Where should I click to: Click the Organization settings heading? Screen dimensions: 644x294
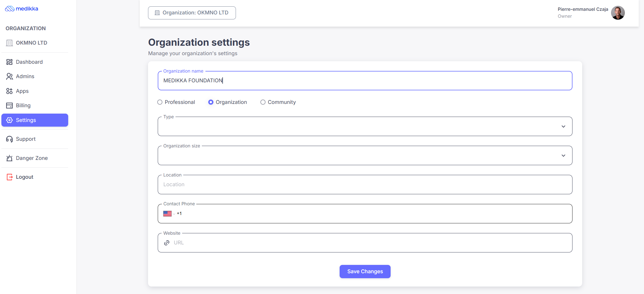[x=199, y=42]
